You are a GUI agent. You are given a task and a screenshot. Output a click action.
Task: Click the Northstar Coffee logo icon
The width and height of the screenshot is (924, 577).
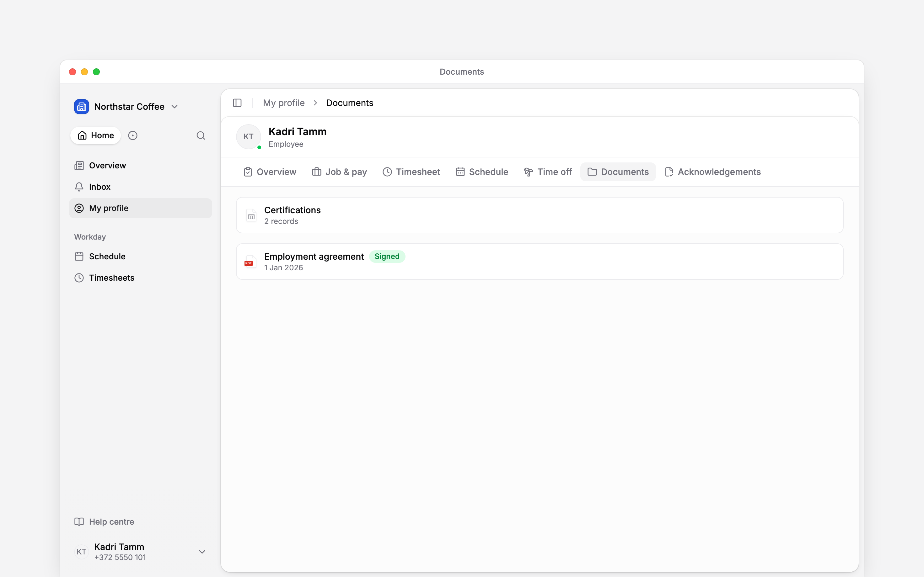point(81,107)
